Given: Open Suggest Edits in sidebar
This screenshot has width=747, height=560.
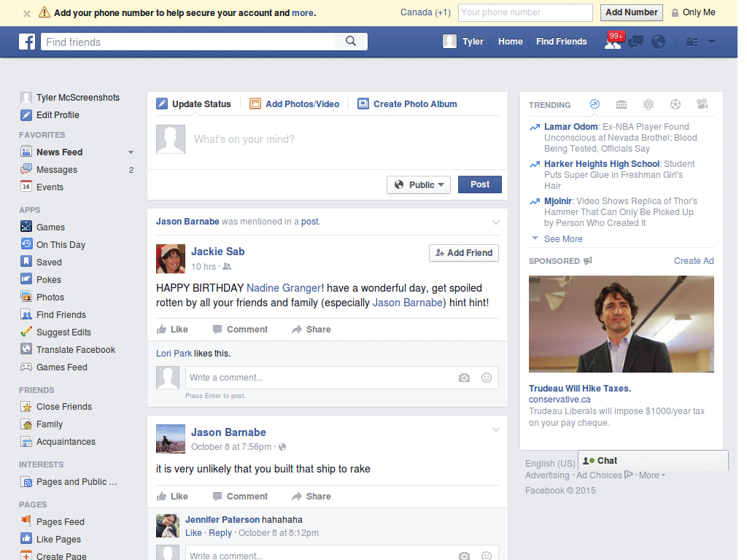Looking at the screenshot, I should point(55,332).
